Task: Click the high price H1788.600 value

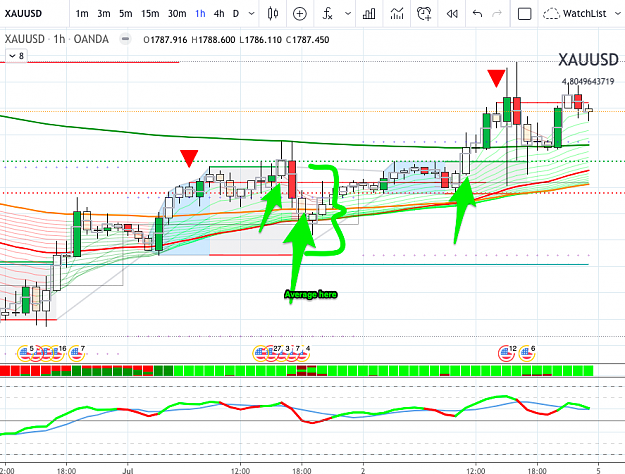Action: (x=213, y=40)
